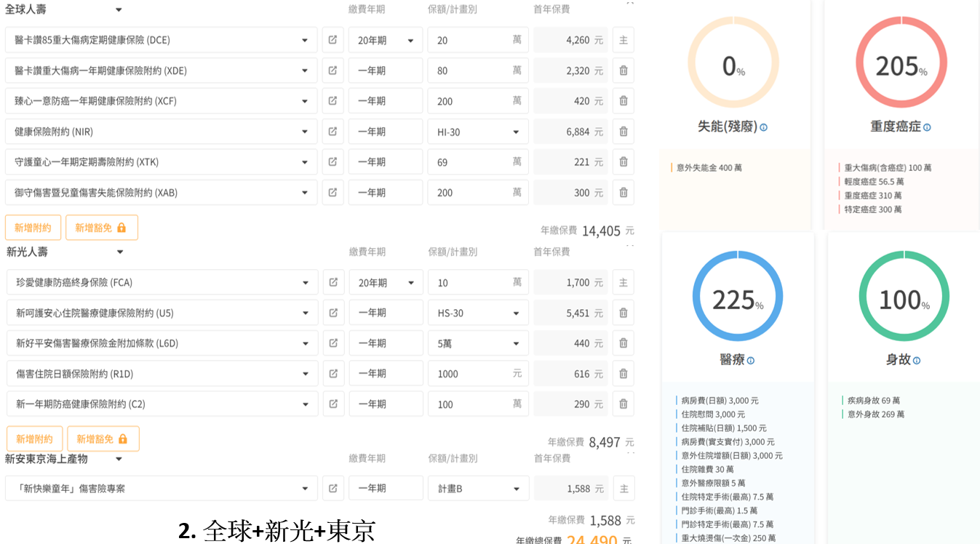The width and height of the screenshot is (980, 544).
Task: Show info for 醫療 coverage
Action: [x=751, y=361]
